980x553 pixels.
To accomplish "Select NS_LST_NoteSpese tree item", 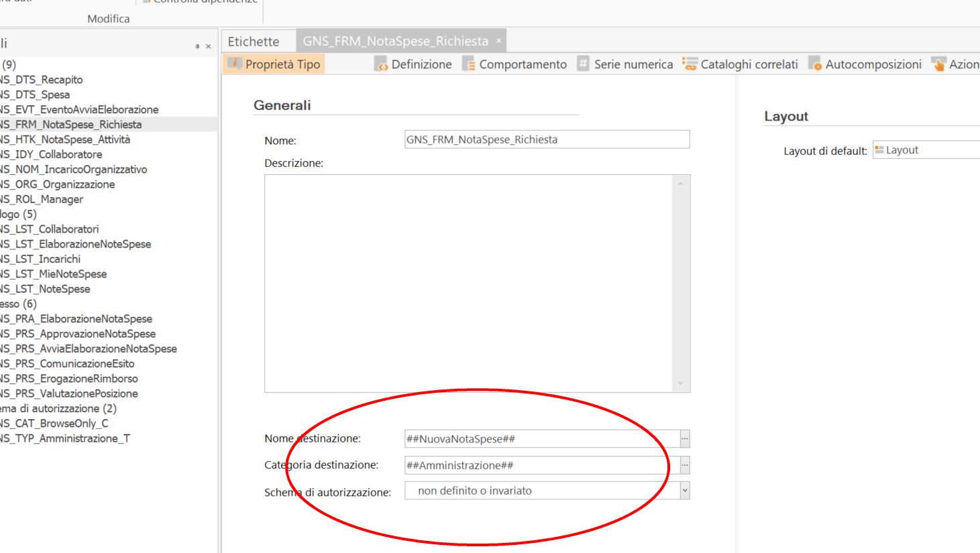I will [x=45, y=289].
